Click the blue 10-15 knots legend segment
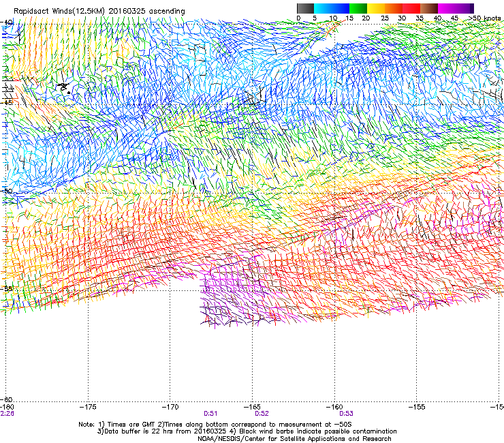 (x=341, y=8)
